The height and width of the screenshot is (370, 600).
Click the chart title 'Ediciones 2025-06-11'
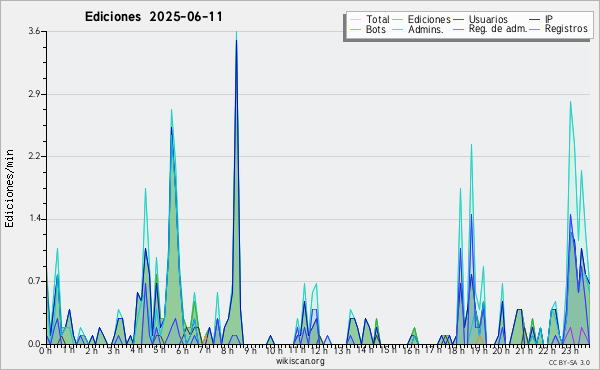coord(153,17)
